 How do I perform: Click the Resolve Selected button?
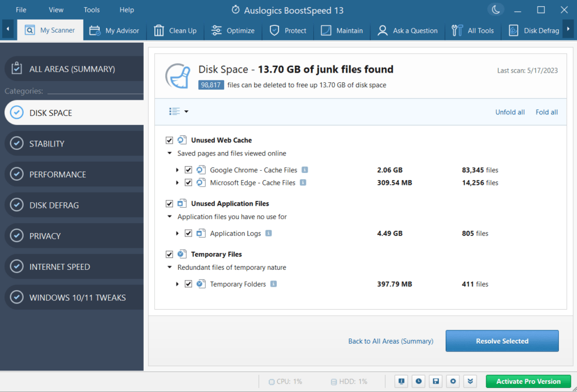click(x=501, y=341)
